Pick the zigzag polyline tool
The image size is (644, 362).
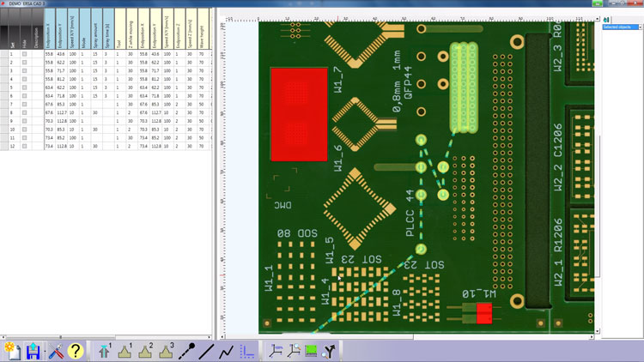[227, 351]
